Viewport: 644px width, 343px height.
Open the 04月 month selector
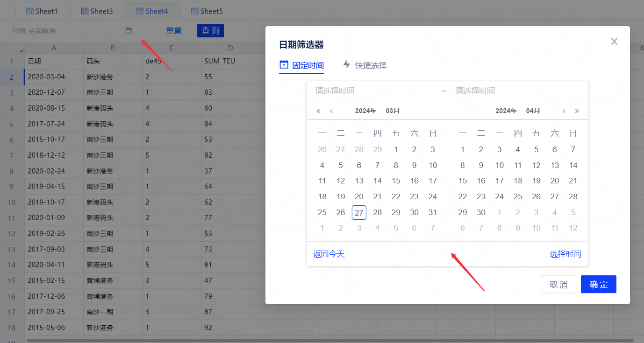point(533,111)
